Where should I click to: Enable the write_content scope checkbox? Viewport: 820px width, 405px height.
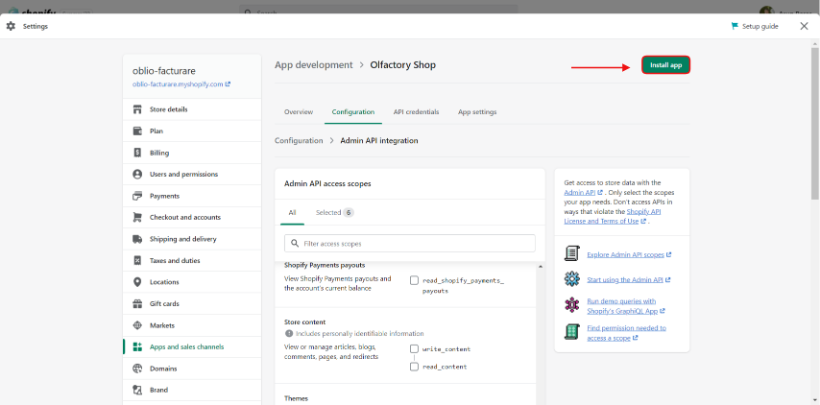414,348
